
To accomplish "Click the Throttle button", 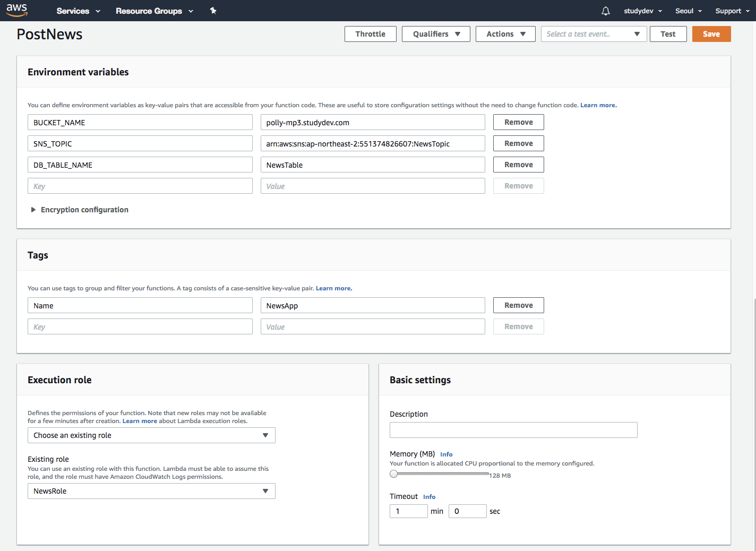I will click(371, 34).
